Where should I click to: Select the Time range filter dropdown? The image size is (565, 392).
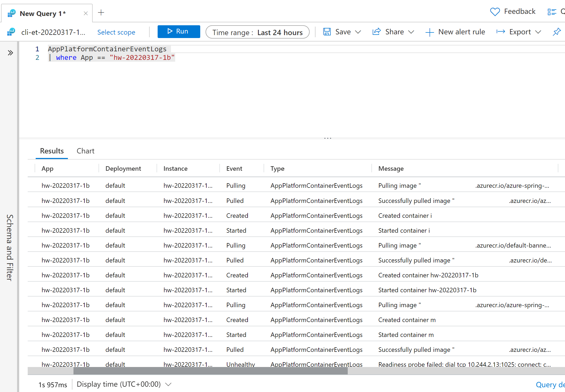(x=257, y=32)
